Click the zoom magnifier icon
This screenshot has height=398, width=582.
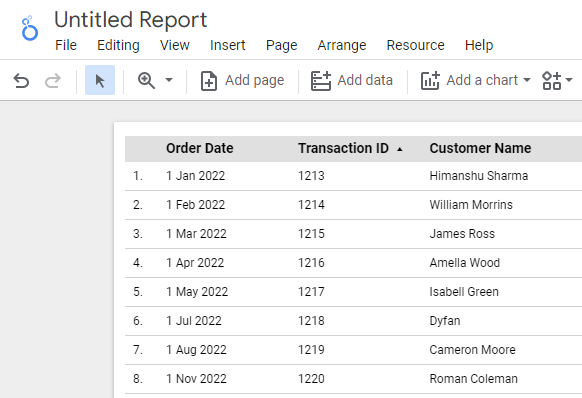click(x=146, y=80)
